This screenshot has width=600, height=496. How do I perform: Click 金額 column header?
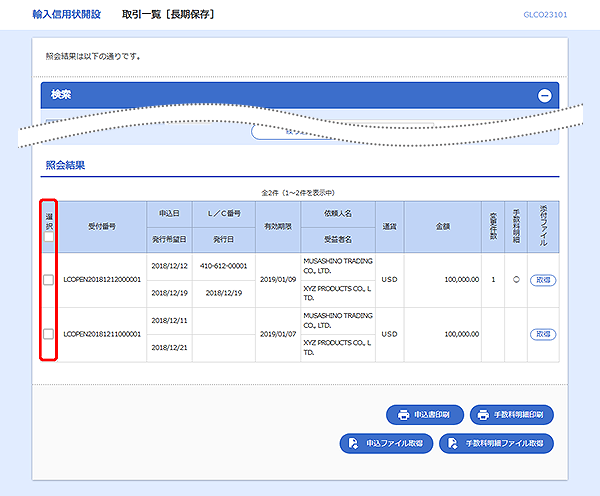click(x=443, y=227)
